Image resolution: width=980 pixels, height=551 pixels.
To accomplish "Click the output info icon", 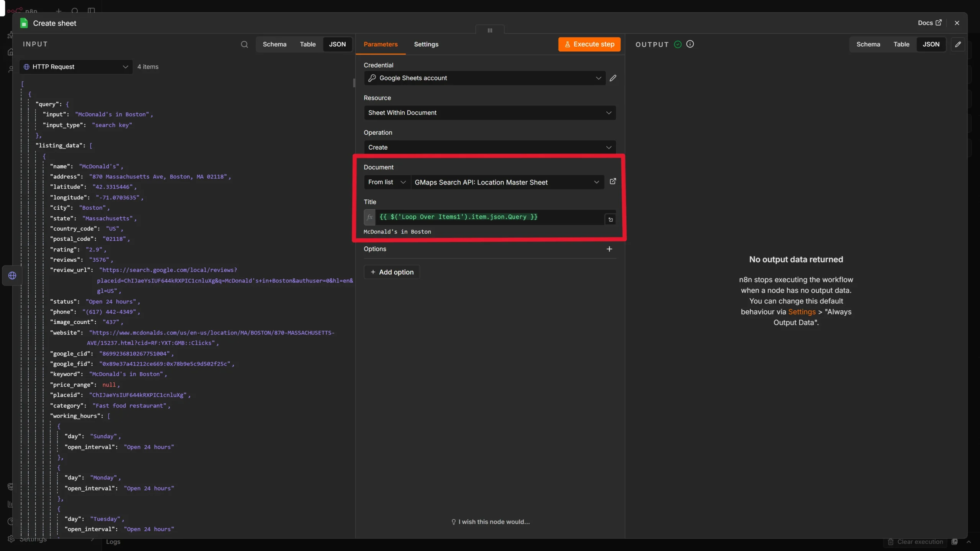I will [x=690, y=44].
